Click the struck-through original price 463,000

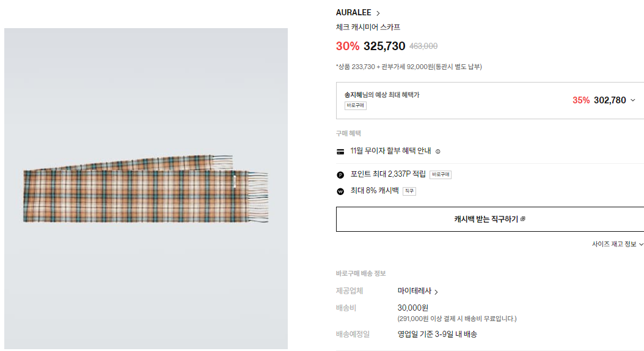[x=423, y=46]
